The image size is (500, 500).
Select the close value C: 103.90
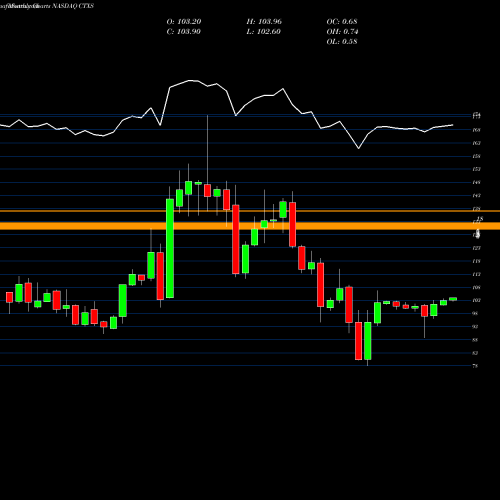coord(184,32)
